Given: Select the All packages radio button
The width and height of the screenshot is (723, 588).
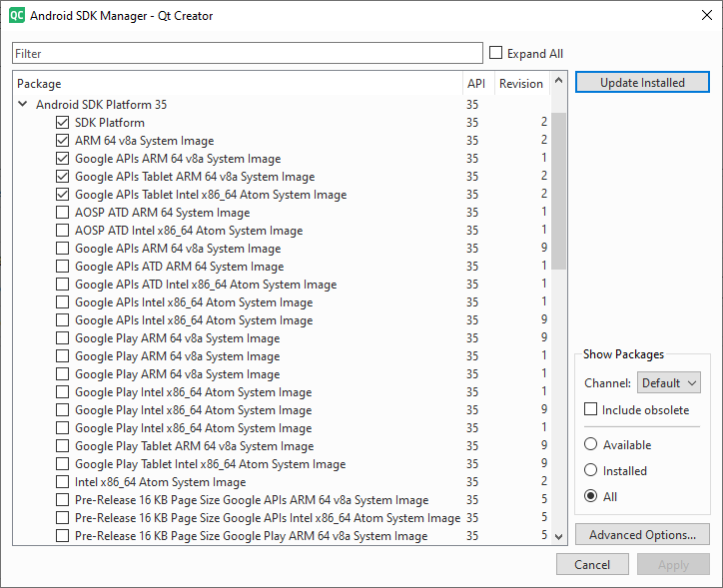Looking at the screenshot, I should tap(591, 495).
